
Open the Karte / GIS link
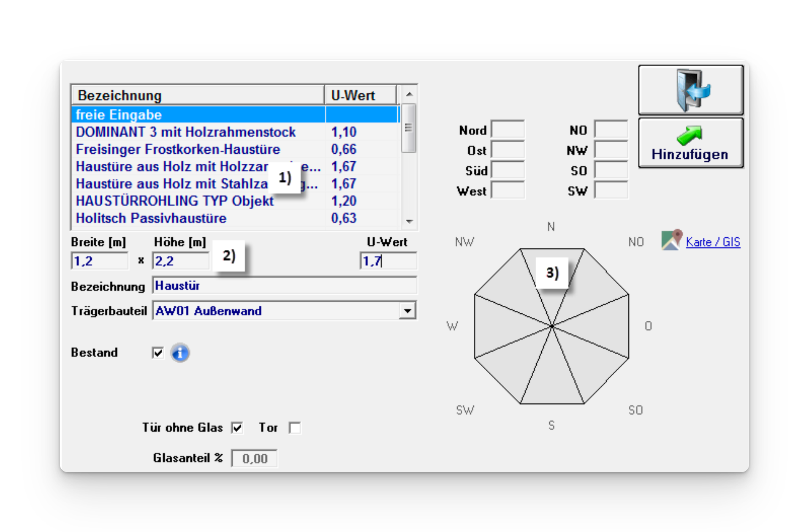[713, 242]
